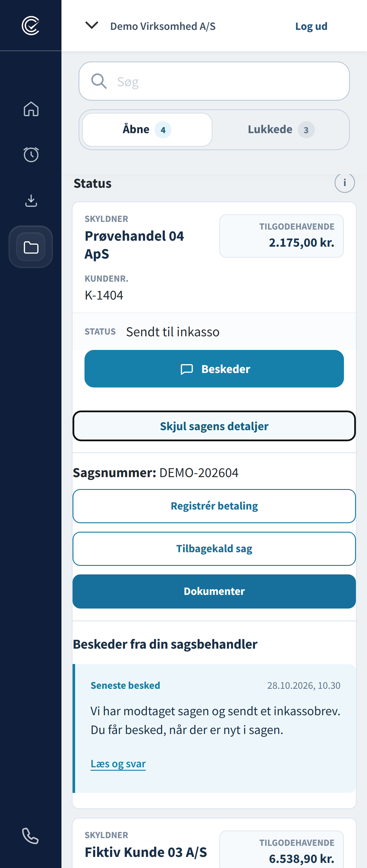Click case number DEMO-202604

tap(199, 473)
